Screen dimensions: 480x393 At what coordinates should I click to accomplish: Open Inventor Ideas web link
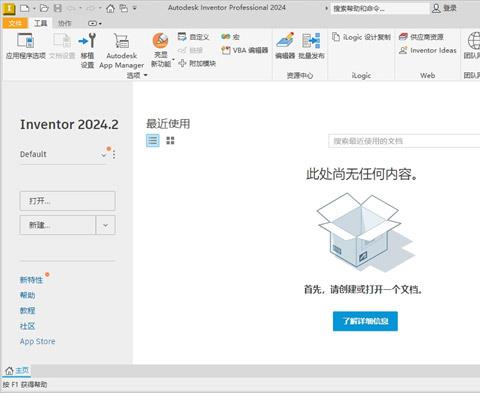pos(427,50)
